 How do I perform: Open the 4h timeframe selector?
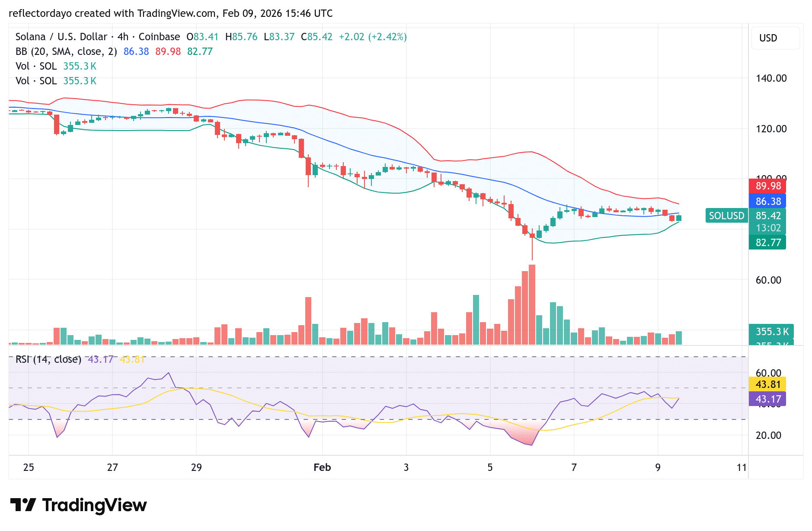point(122,37)
